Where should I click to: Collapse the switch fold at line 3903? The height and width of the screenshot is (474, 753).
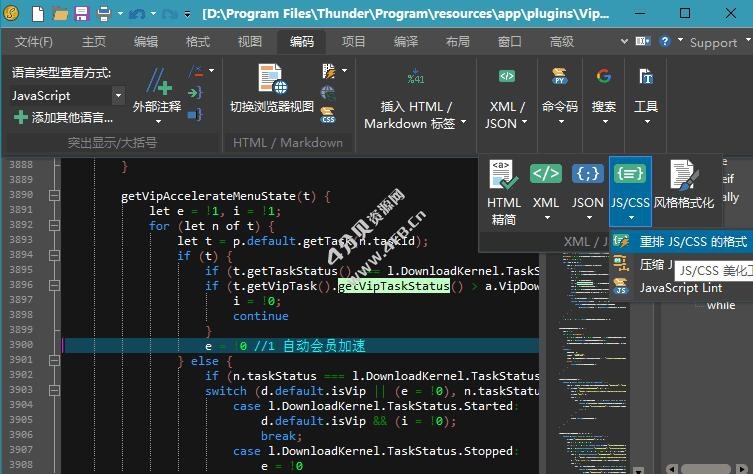coord(54,390)
